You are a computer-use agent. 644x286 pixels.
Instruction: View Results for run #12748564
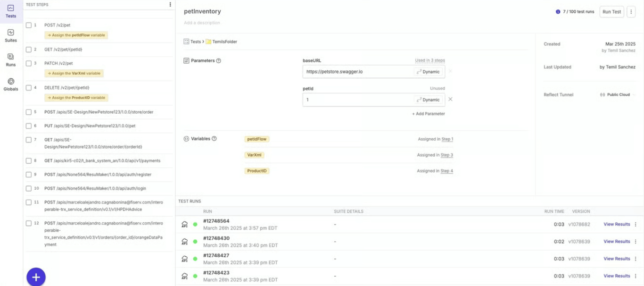coord(617,224)
